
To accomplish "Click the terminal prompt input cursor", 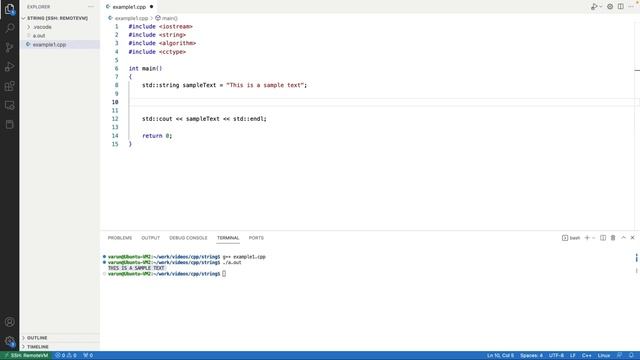I will [x=224, y=274].
